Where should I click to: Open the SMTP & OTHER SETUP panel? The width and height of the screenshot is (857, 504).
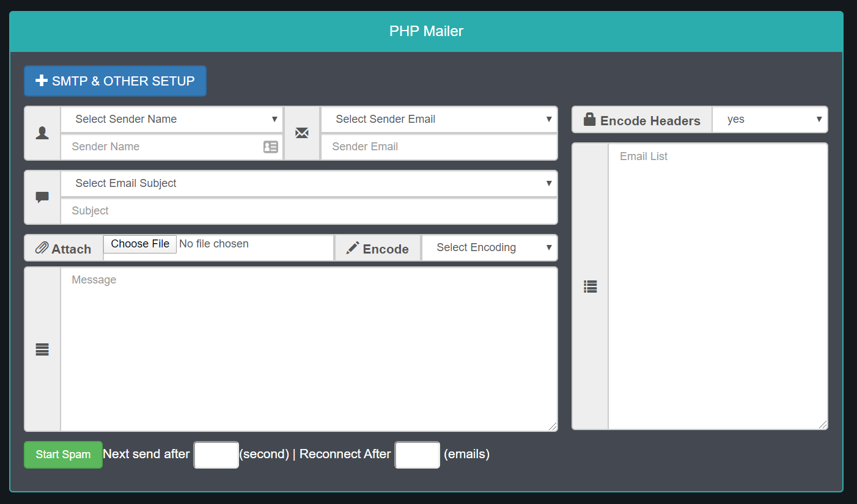tap(115, 81)
